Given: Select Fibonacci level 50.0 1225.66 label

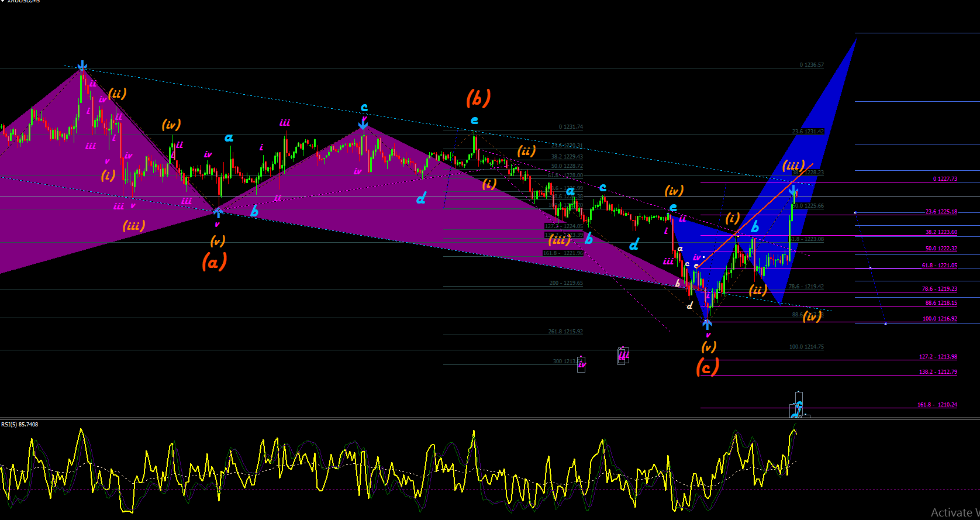Looking at the screenshot, I should [x=808, y=206].
